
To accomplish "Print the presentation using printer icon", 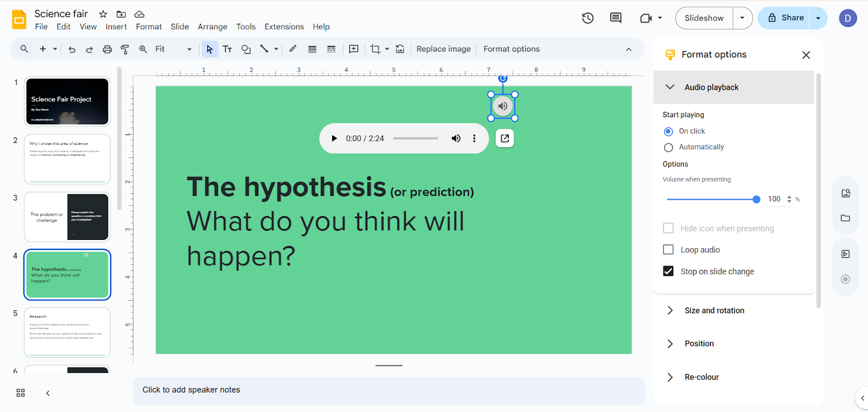I will coord(107,49).
